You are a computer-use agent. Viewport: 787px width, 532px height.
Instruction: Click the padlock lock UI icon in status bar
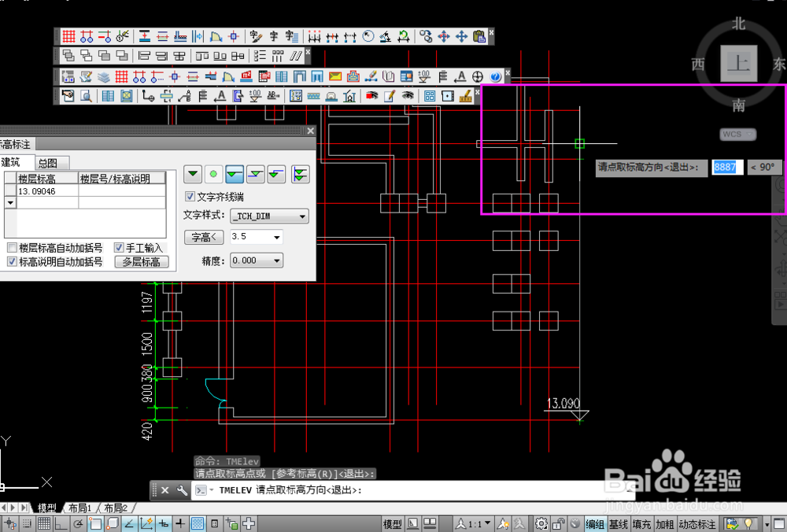pos(559,524)
